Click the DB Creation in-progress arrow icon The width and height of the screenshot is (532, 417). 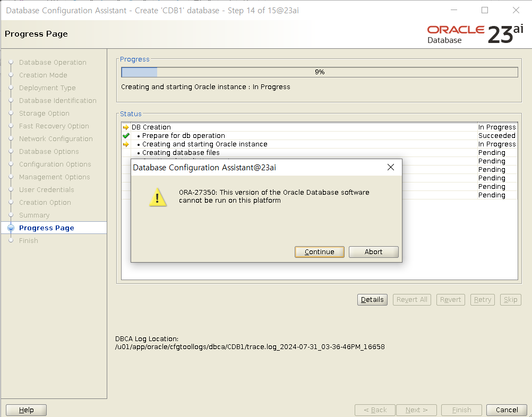click(x=126, y=127)
